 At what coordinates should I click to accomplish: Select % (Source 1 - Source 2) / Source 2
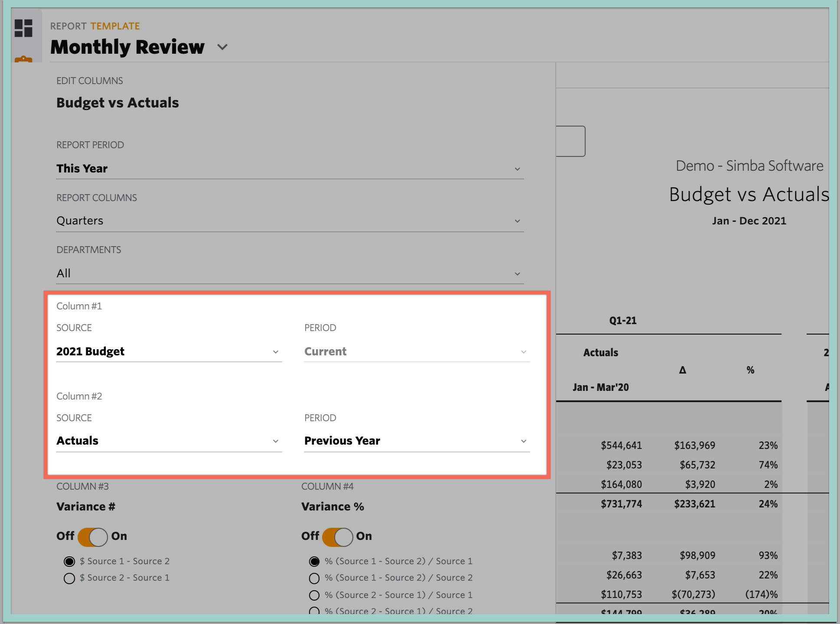(314, 578)
